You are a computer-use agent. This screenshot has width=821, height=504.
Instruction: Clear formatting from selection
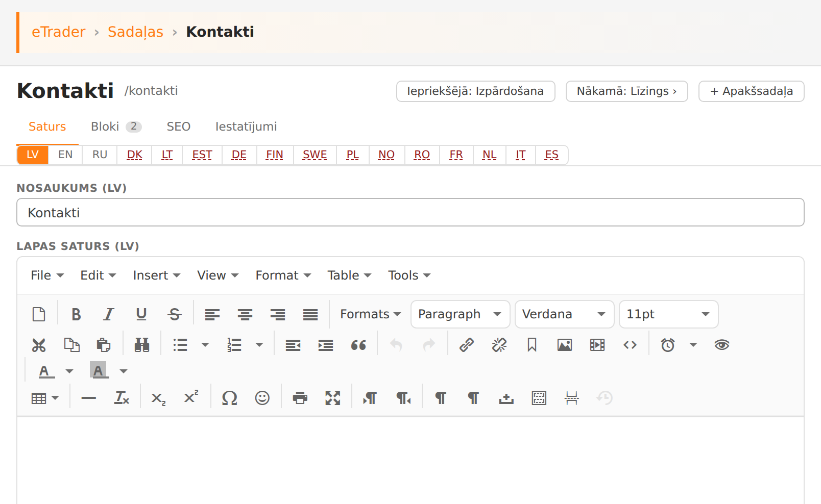122,398
